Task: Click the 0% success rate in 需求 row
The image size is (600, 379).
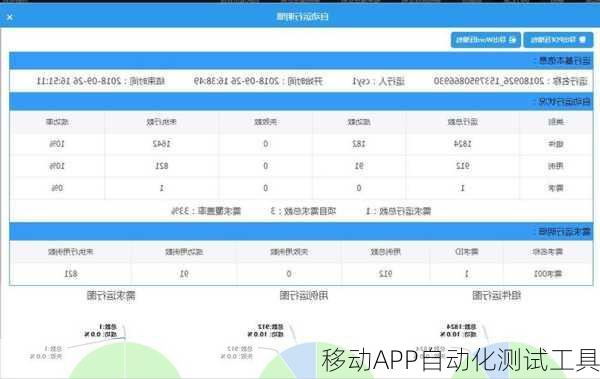Action: [x=57, y=188]
